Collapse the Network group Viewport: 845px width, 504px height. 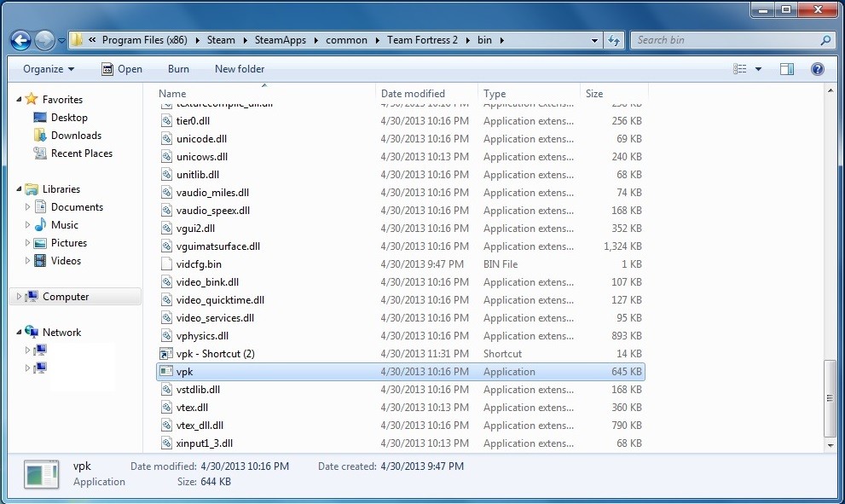click(19, 332)
